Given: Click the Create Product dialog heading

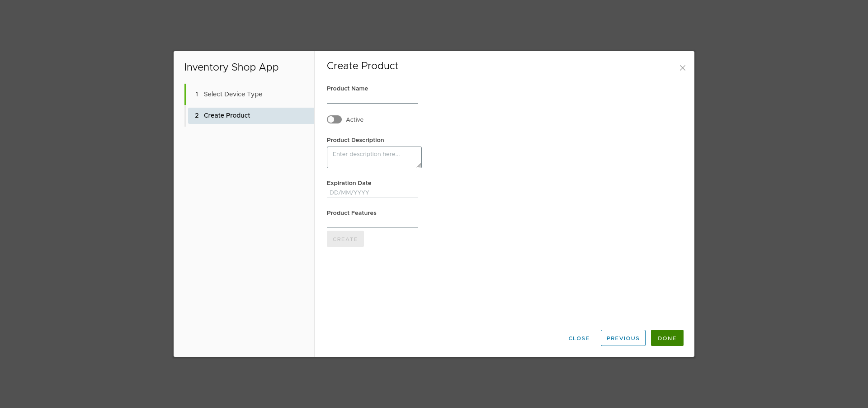Looking at the screenshot, I should [x=362, y=66].
